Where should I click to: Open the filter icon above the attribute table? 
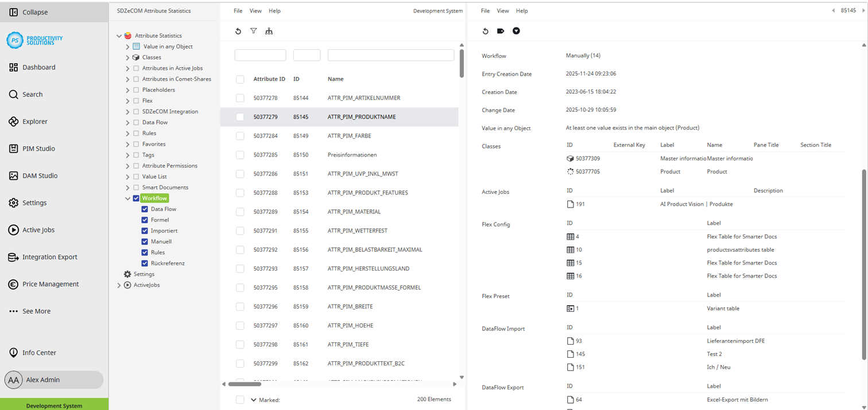tap(254, 31)
